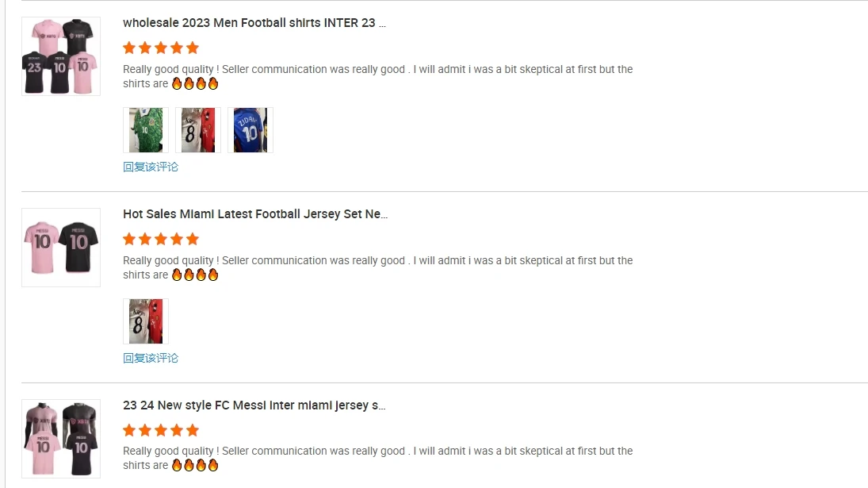View number 8 jersey photo in first review
This screenshot has height=488, width=868.
(198, 130)
